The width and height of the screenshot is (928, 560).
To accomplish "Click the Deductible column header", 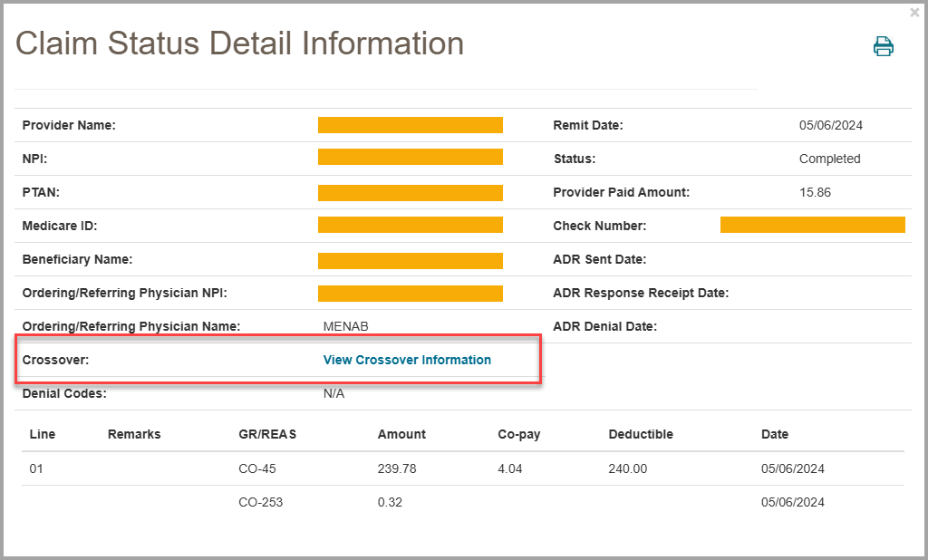I will pos(641,434).
